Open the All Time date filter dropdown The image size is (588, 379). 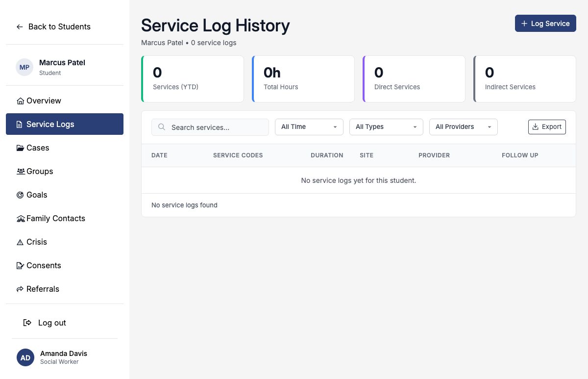[309, 127]
